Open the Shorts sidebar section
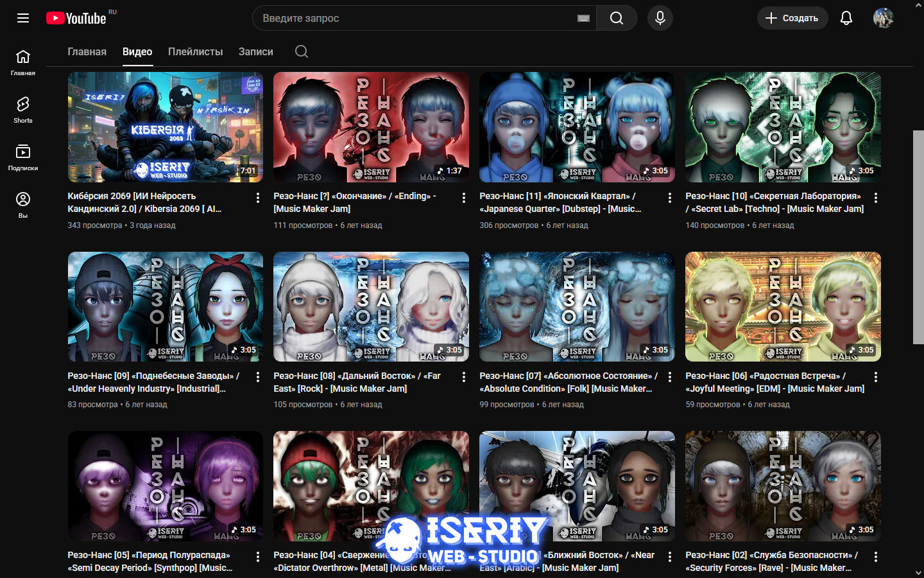Viewport: 924px width, 578px height. (23, 109)
